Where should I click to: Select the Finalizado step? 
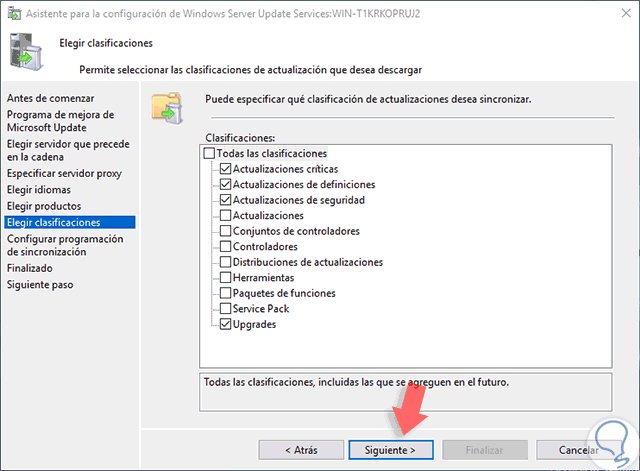(x=30, y=268)
